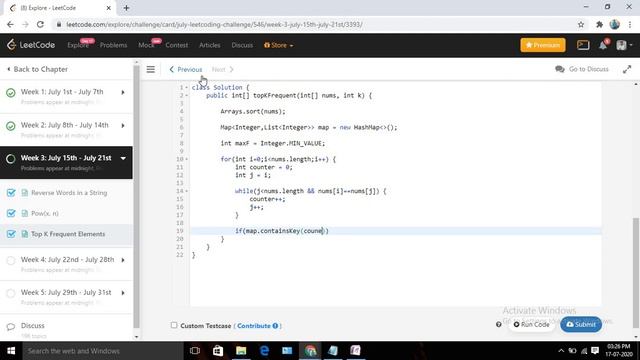Toggle the Reverse Words in a String checkmark
The height and width of the screenshot is (360, 640).
pyautogui.click(x=11, y=193)
